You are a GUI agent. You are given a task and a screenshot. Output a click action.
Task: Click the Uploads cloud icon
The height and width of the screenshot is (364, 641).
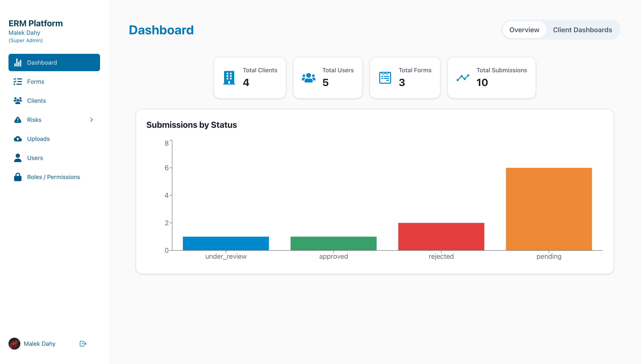click(x=18, y=139)
